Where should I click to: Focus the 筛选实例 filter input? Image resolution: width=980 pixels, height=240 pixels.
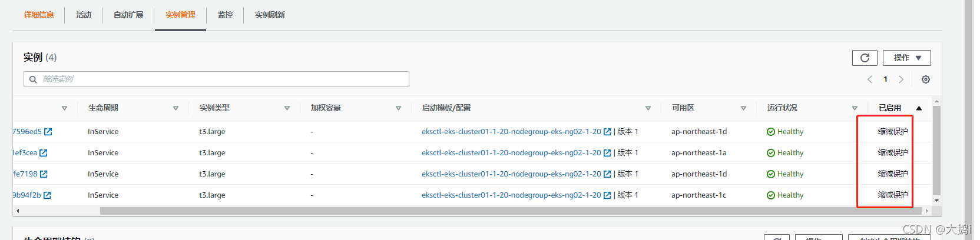(224, 79)
